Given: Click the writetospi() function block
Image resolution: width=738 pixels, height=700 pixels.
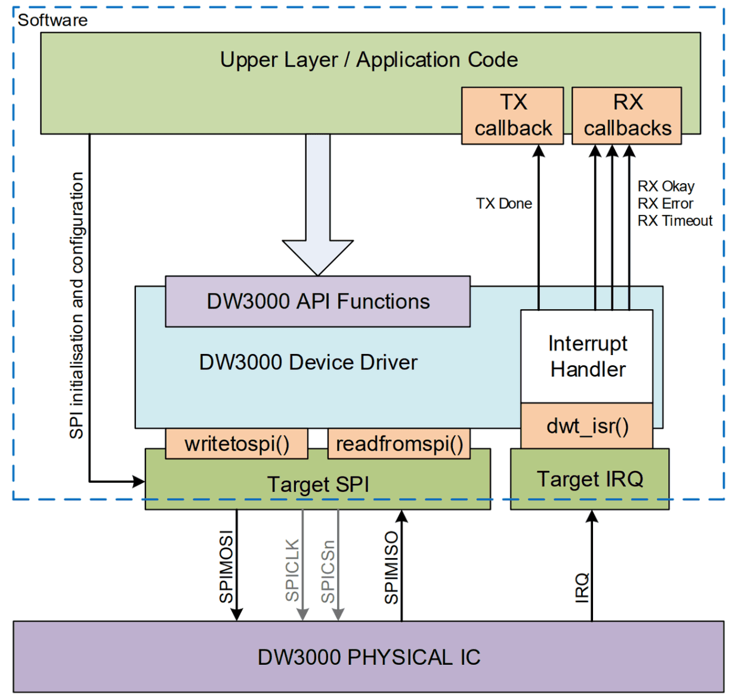Looking at the screenshot, I should coord(237,443).
